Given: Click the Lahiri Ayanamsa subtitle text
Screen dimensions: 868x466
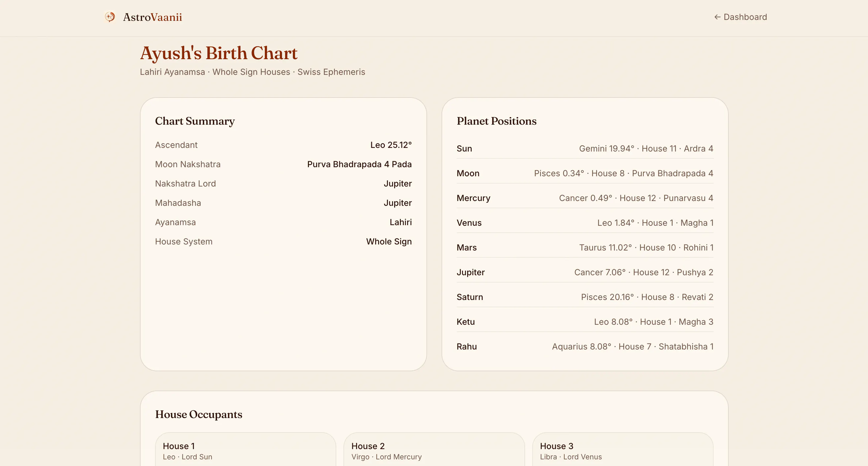Looking at the screenshot, I should tap(252, 72).
